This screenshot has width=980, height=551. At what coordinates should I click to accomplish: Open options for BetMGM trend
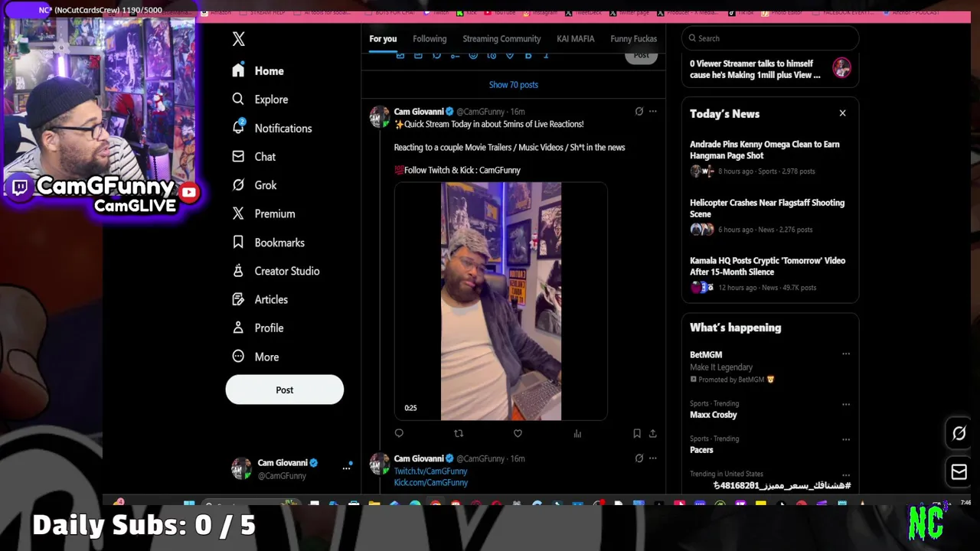coord(846,354)
